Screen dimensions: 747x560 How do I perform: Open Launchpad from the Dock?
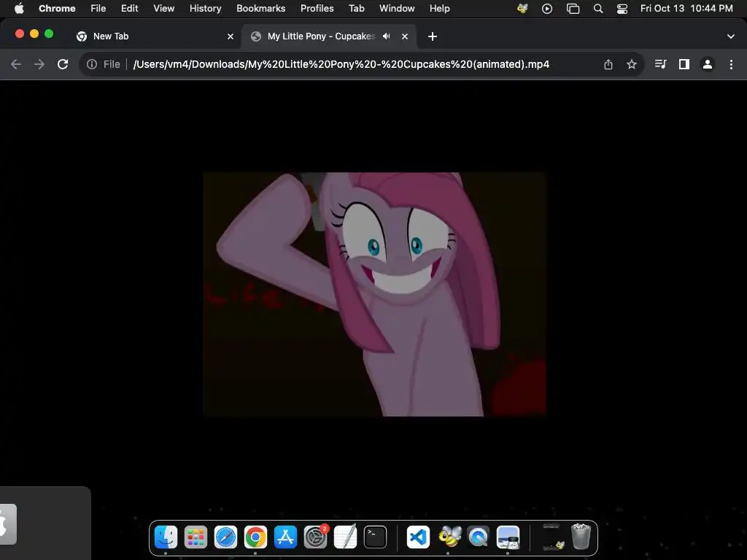(x=196, y=537)
